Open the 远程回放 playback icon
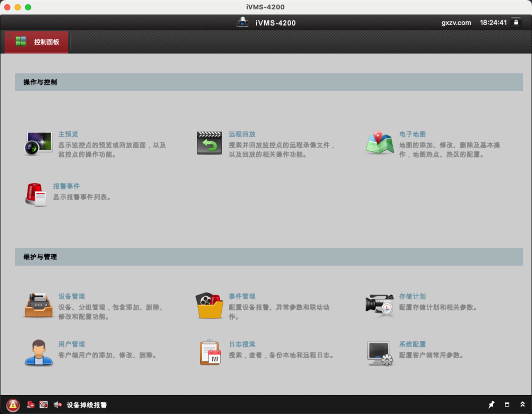Image resolution: width=532 pixels, height=414 pixels. tap(209, 143)
